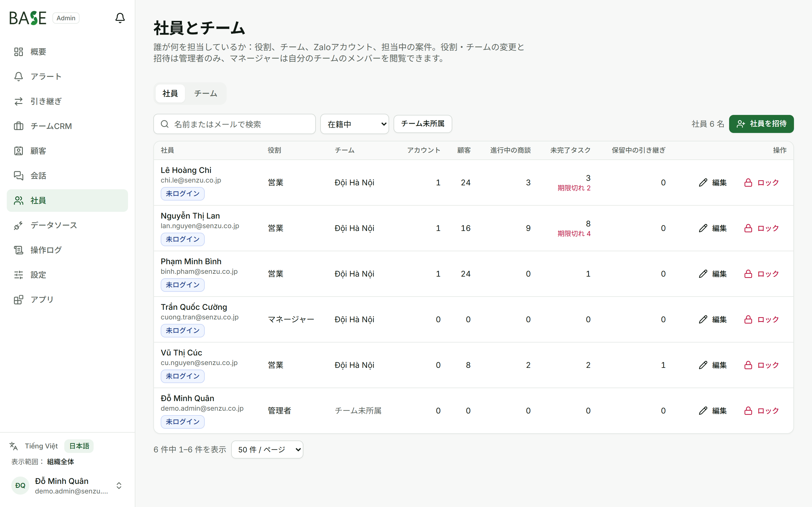Switch to the チーム tab
The image size is (812, 507).
205,94
